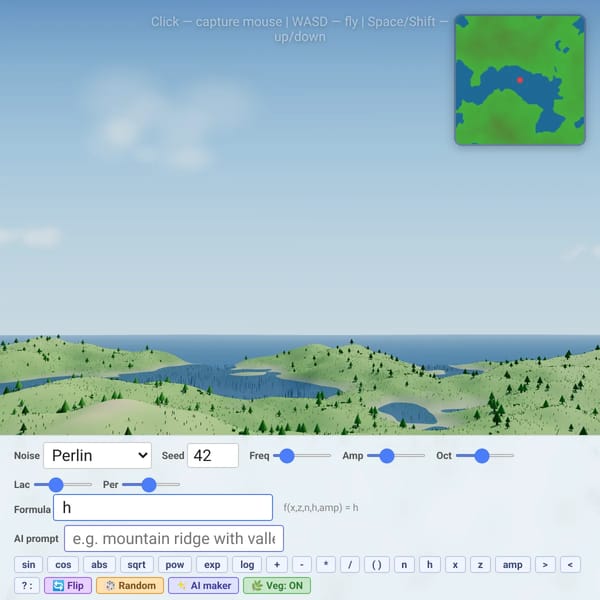Insert the h variable button
The height and width of the screenshot is (600, 600).
click(430, 564)
